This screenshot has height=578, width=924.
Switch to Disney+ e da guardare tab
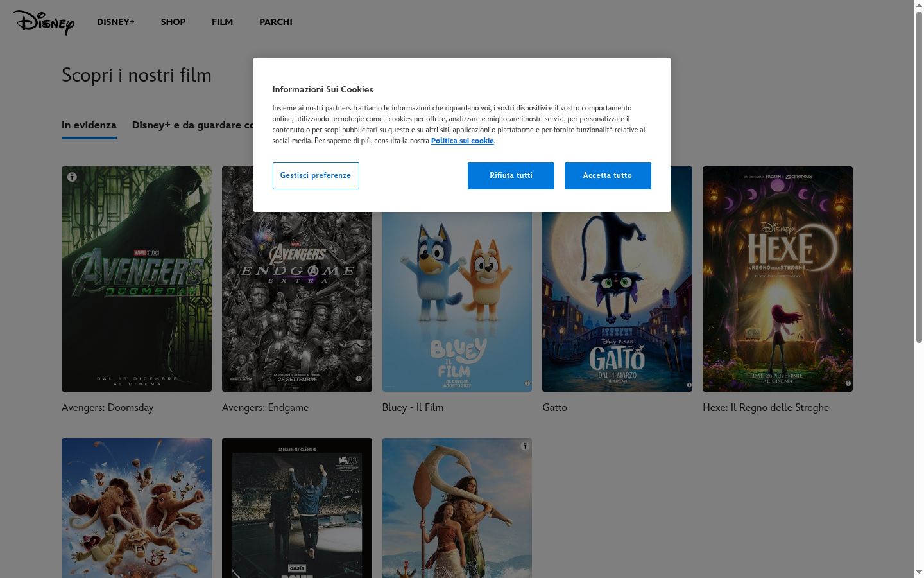tap(193, 125)
